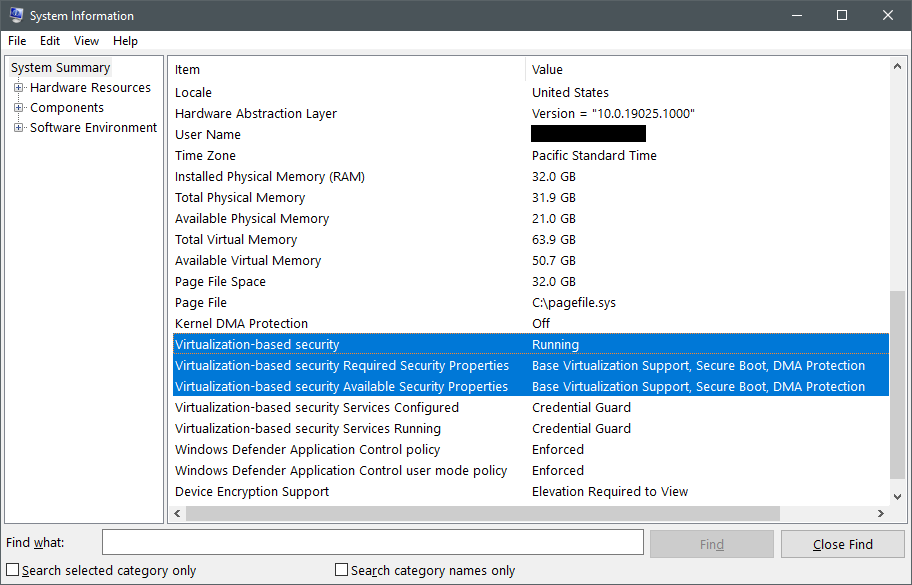Click the System Information title bar icon
The width and height of the screenshot is (912, 585).
pyautogui.click(x=15, y=15)
